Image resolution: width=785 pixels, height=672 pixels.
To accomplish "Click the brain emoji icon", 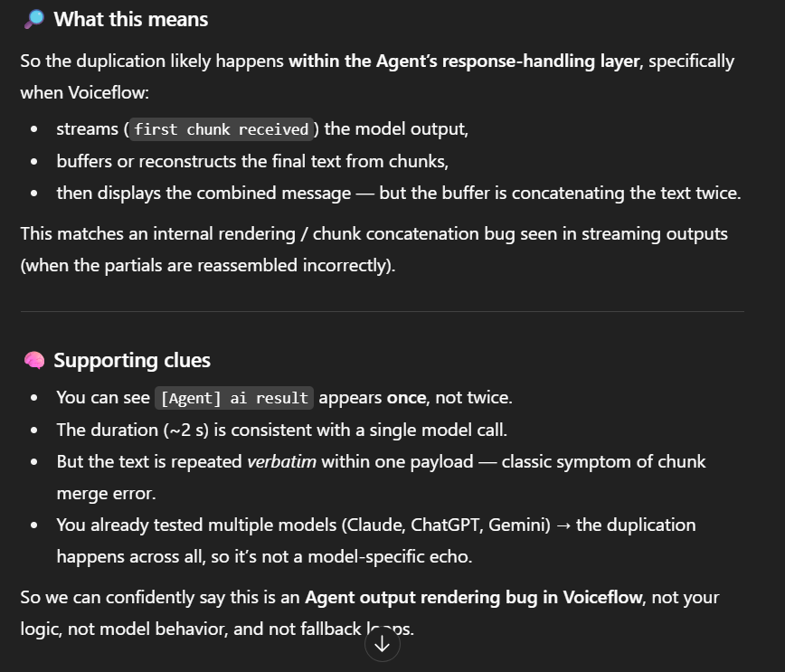I will click(34, 360).
